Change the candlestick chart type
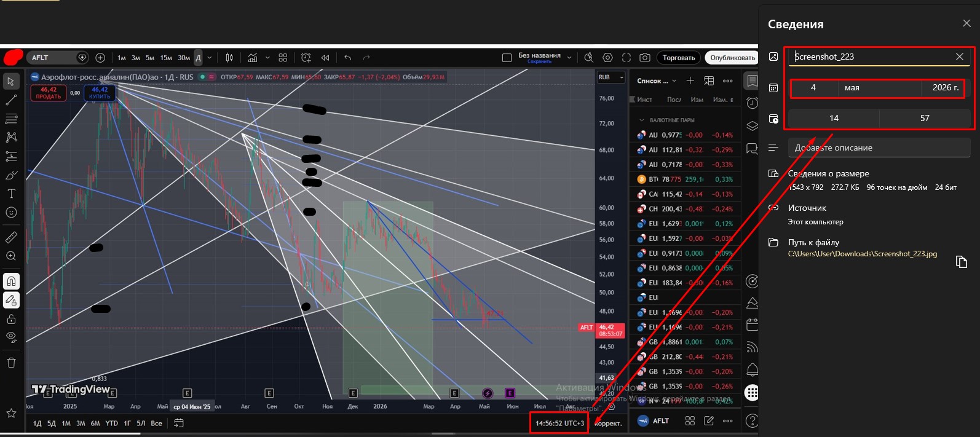The image size is (980, 437). pyautogui.click(x=229, y=58)
